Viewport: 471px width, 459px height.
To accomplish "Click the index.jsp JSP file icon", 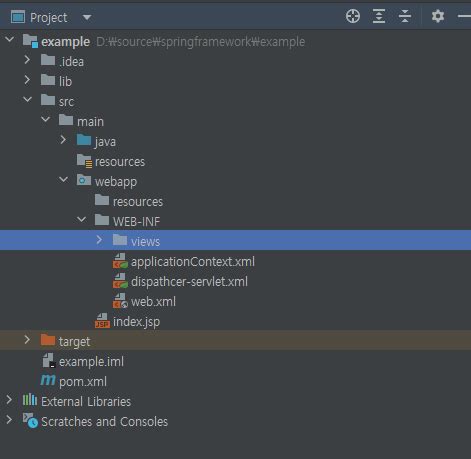I will (102, 321).
